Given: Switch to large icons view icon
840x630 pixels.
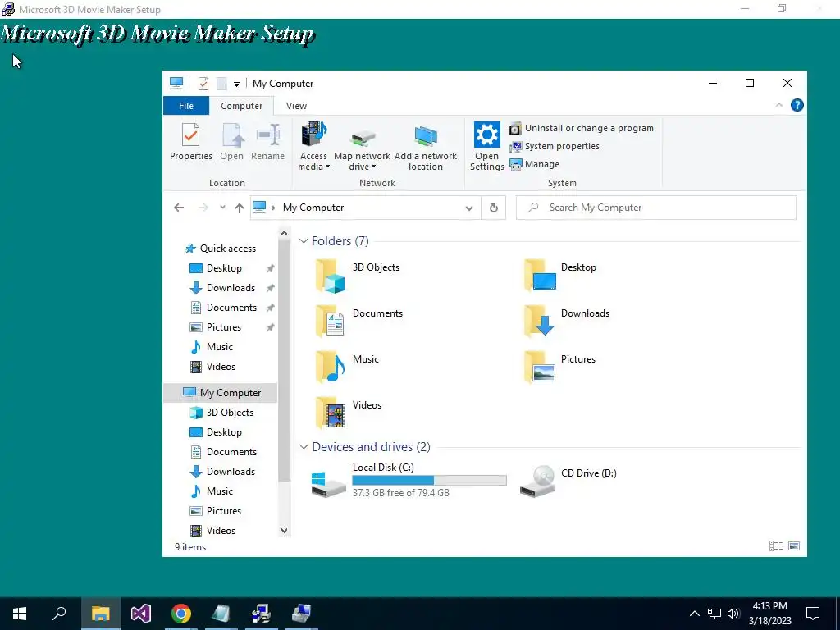Looking at the screenshot, I should [x=794, y=546].
